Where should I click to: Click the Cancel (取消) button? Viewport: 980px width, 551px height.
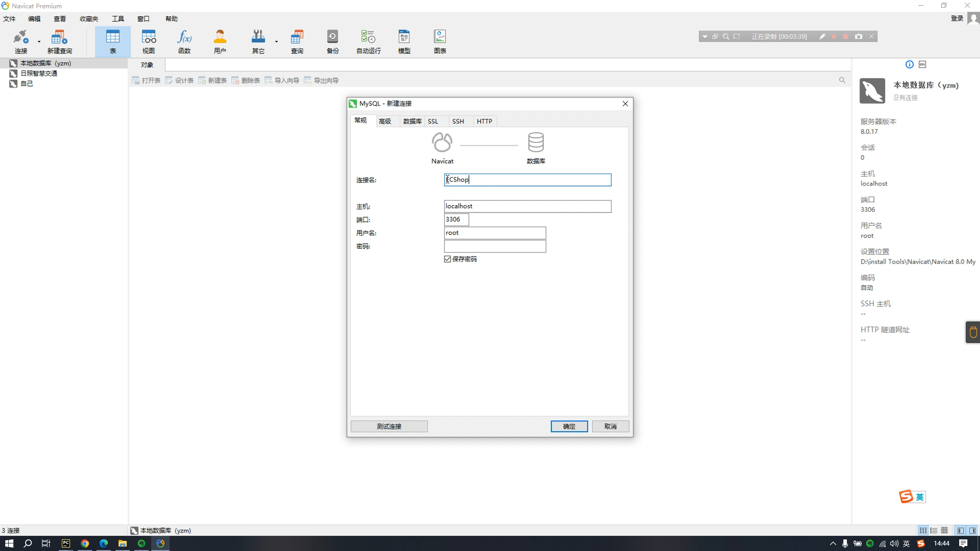click(610, 427)
